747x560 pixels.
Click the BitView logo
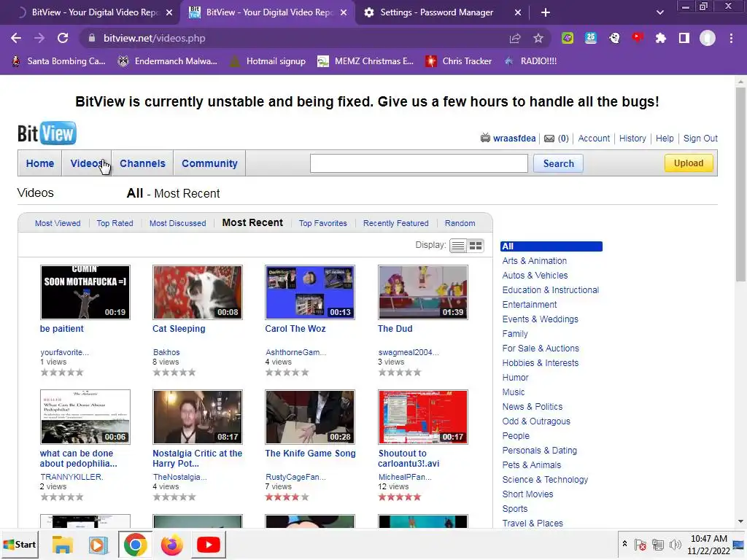(47, 133)
